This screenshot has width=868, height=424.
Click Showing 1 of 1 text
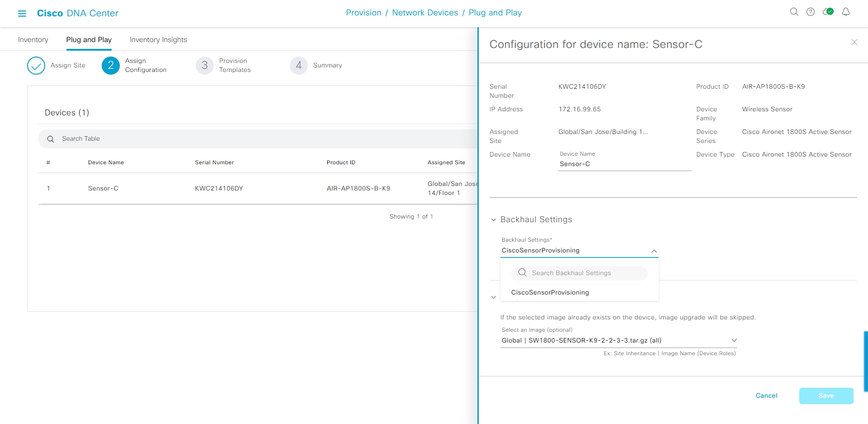point(411,217)
